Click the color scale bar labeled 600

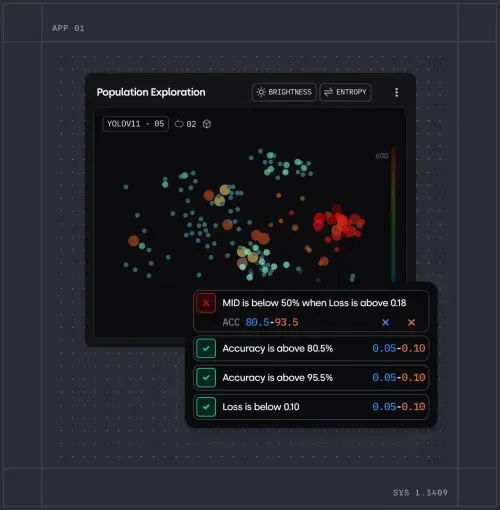pyautogui.click(x=394, y=214)
